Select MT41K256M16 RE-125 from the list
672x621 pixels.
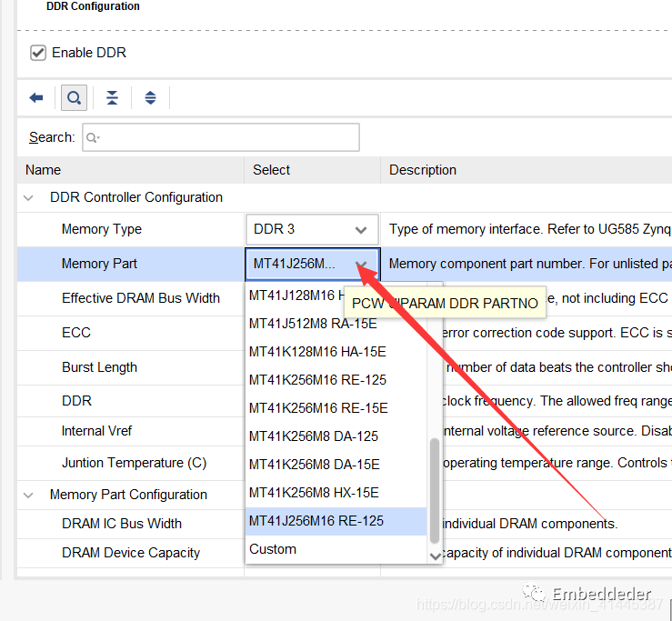click(317, 379)
